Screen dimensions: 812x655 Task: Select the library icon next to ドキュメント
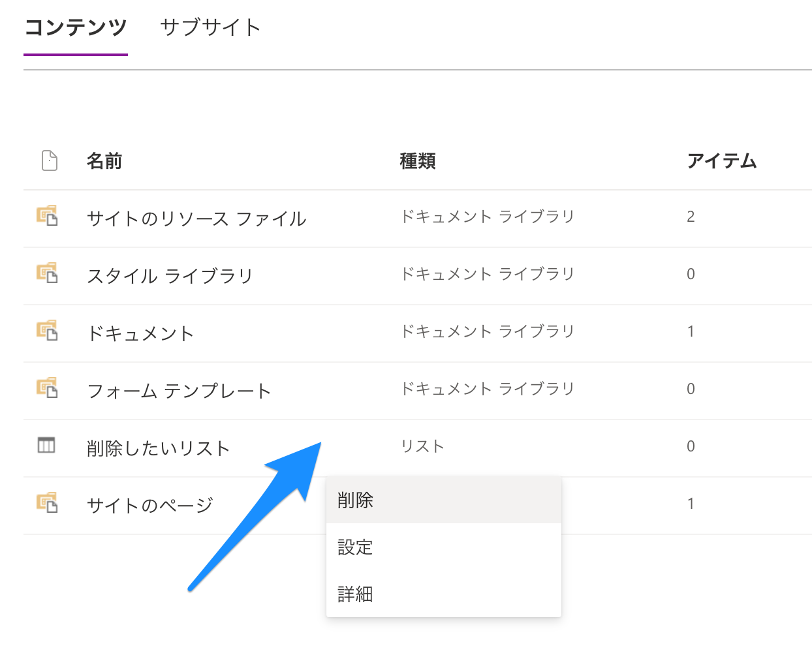point(47,331)
